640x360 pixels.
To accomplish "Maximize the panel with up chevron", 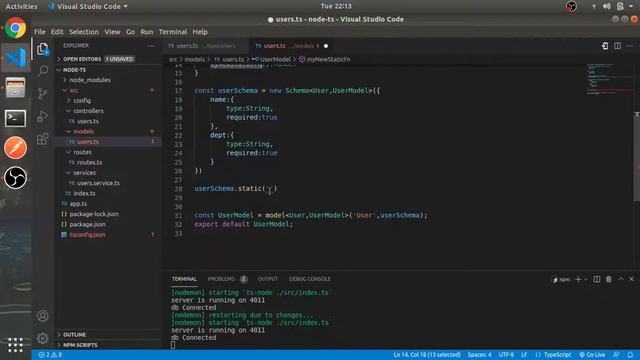I will (621, 279).
